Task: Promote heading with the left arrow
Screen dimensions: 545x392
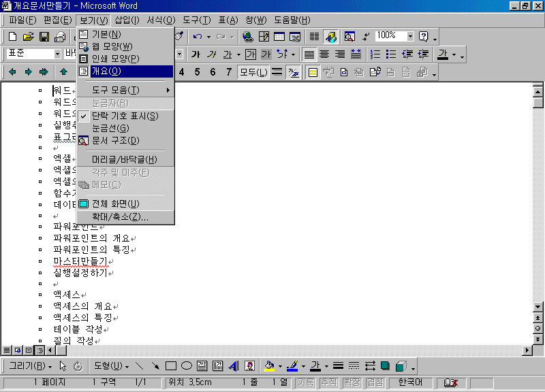Action: coord(12,72)
